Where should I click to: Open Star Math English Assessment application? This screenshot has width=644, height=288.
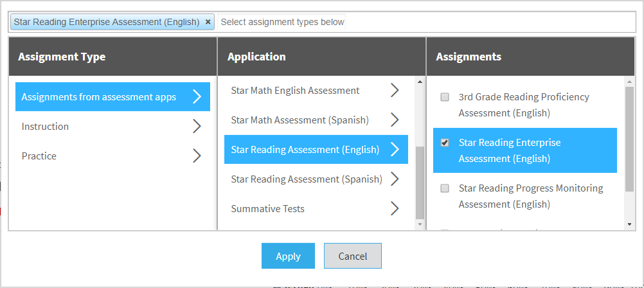point(316,91)
